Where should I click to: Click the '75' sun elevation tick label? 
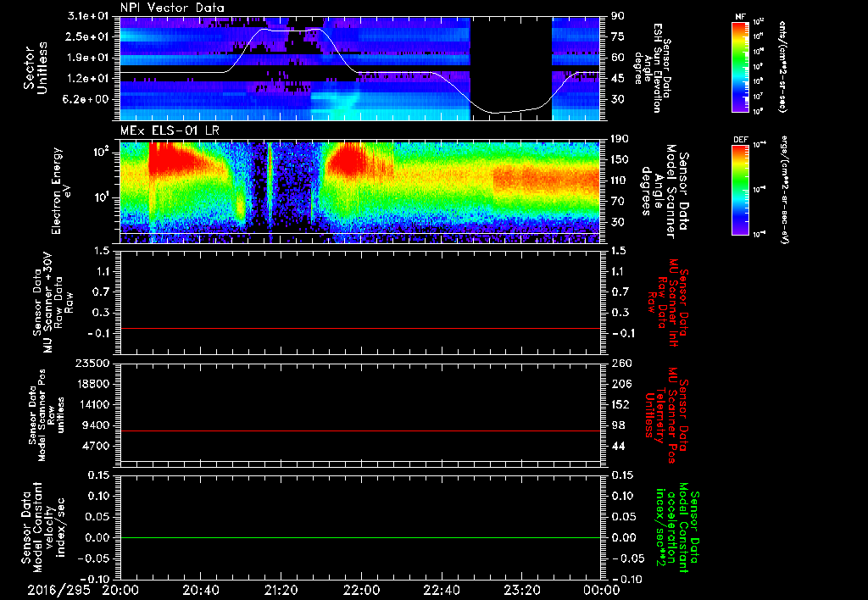pos(617,36)
